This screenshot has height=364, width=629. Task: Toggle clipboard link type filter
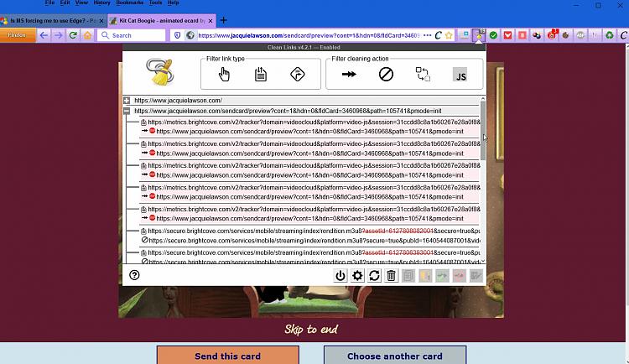coord(260,75)
